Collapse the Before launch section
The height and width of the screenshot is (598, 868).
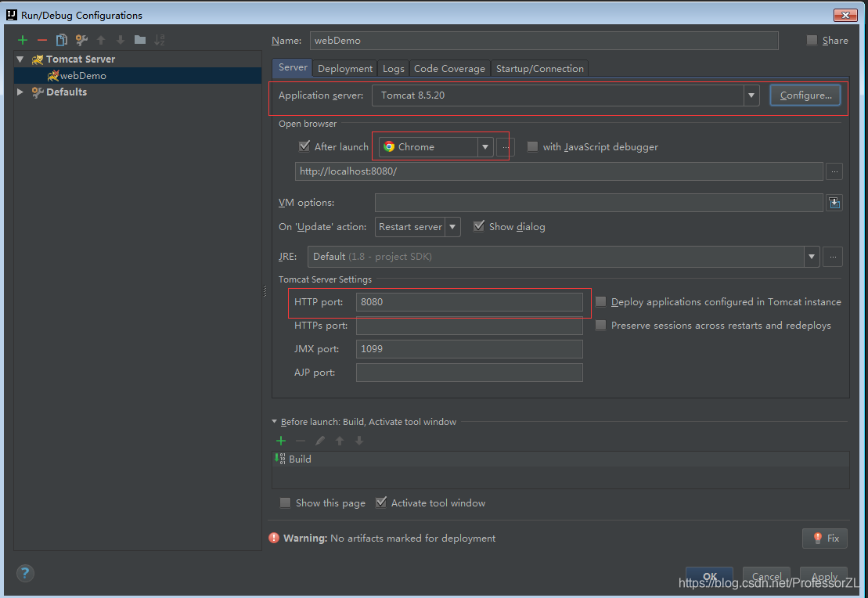(x=275, y=421)
